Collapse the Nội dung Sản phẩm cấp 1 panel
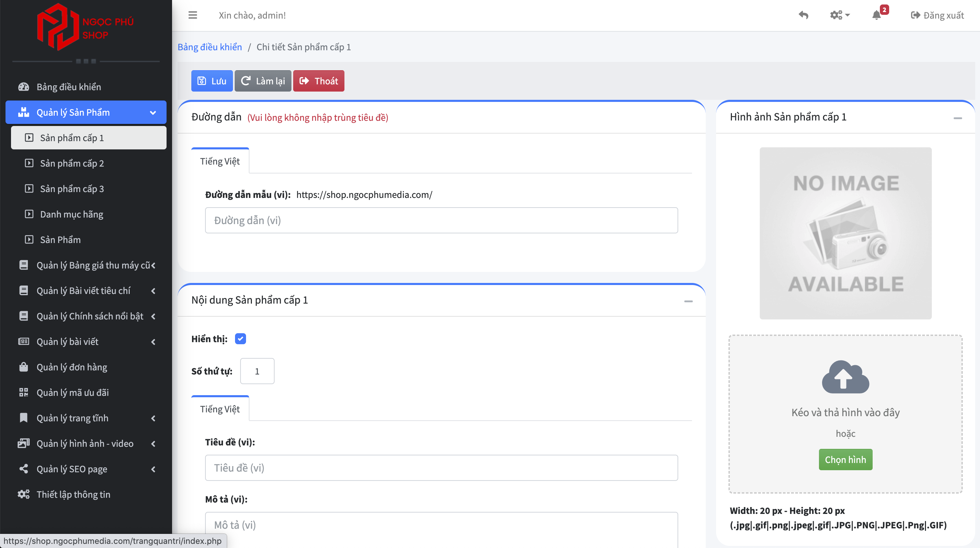Viewport: 980px width, 548px height. (688, 301)
